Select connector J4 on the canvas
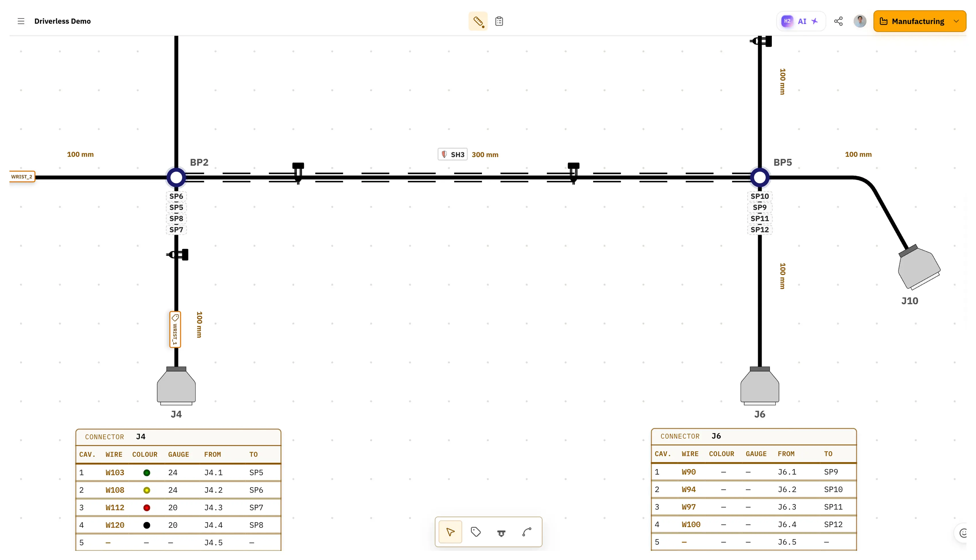This screenshot has height=560, width=976. point(176,386)
